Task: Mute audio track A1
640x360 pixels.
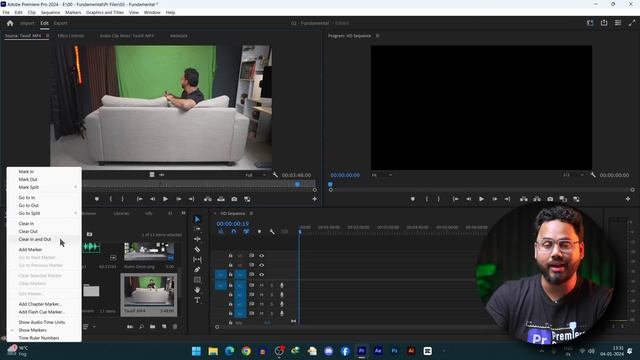Action: [262, 285]
